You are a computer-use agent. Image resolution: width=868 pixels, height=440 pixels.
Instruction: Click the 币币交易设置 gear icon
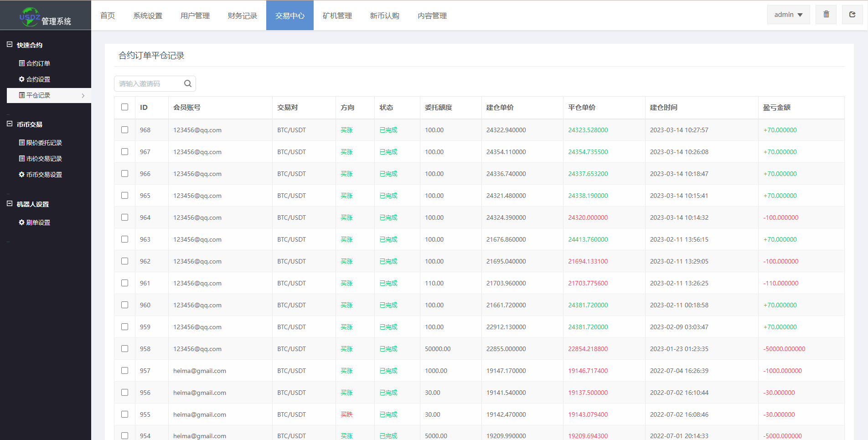pos(21,175)
